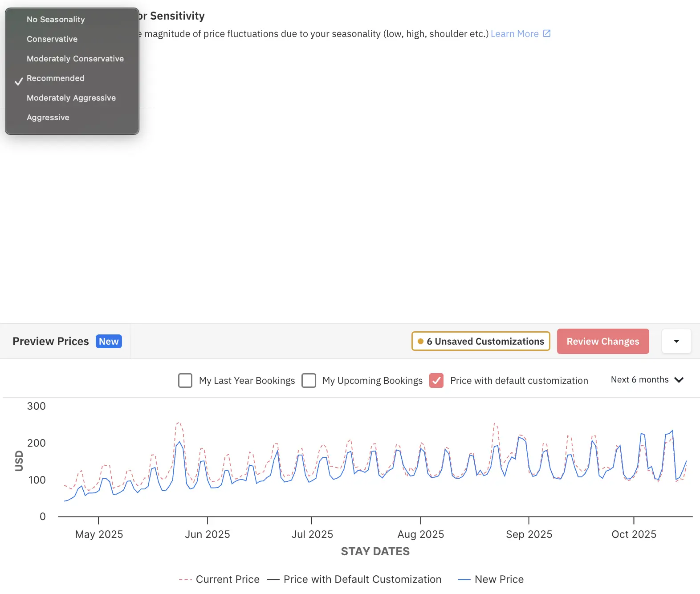The image size is (700, 594).
Task: Choose Conservative seasonality setting
Action: (52, 39)
